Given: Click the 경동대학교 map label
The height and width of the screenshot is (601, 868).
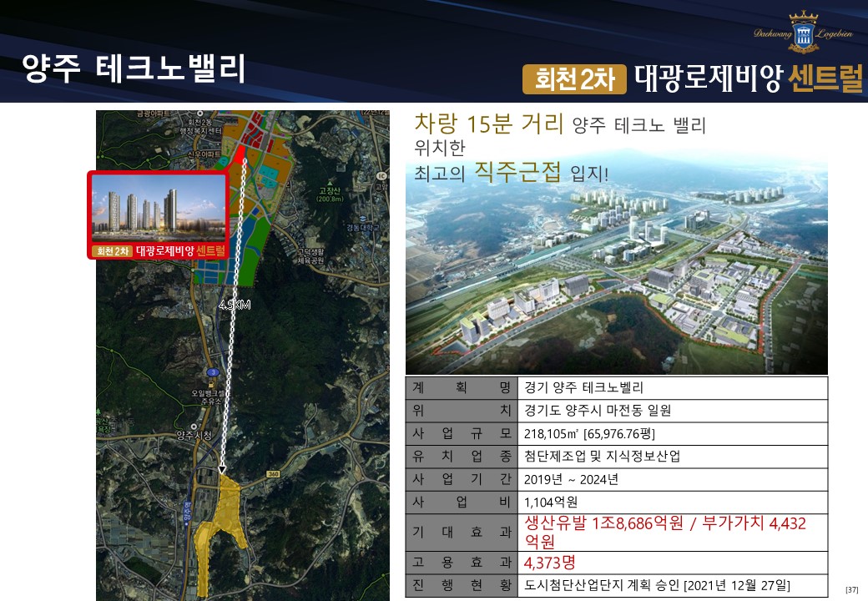Looking at the screenshot, I should pyautogui.click(x=363, y=227).
